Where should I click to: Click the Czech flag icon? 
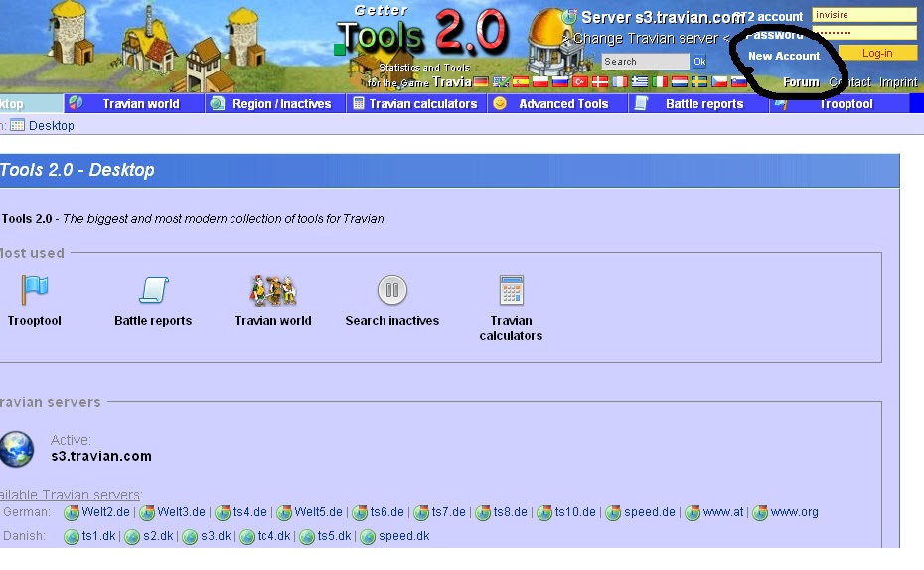[719, 81]
